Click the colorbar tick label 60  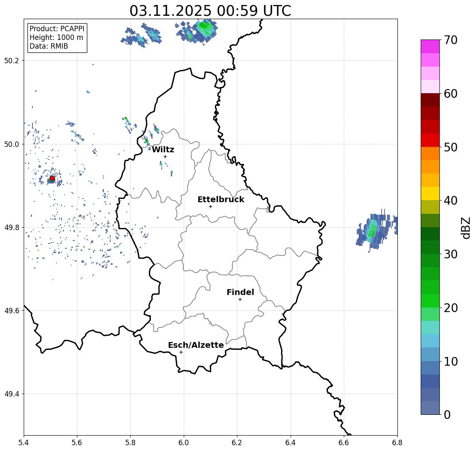(451, 94)
